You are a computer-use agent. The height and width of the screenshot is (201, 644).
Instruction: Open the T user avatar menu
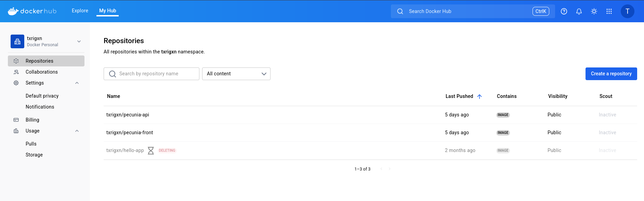coord(628,11)
